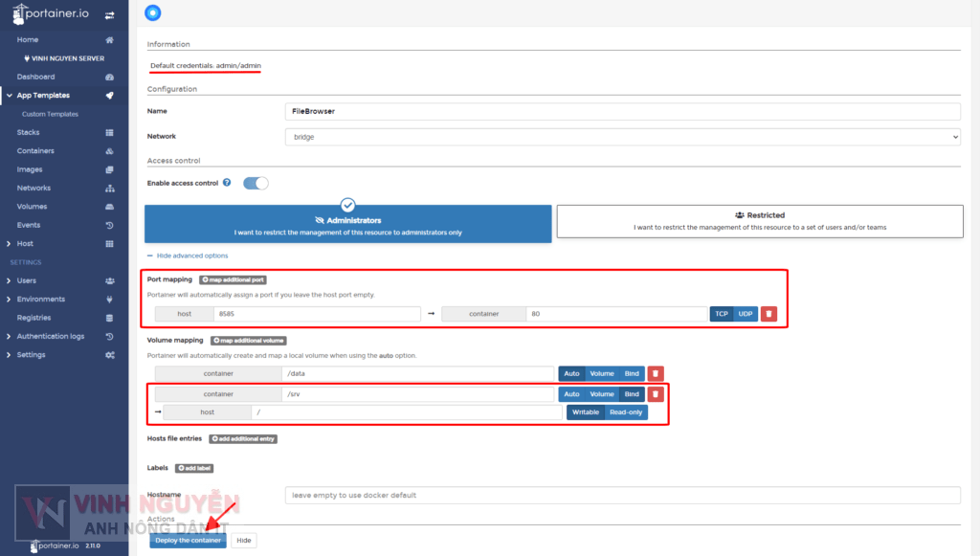980x556 pixels.
Task: Click the Name field containing FileBrowser
Action: (x=626, y=111)
